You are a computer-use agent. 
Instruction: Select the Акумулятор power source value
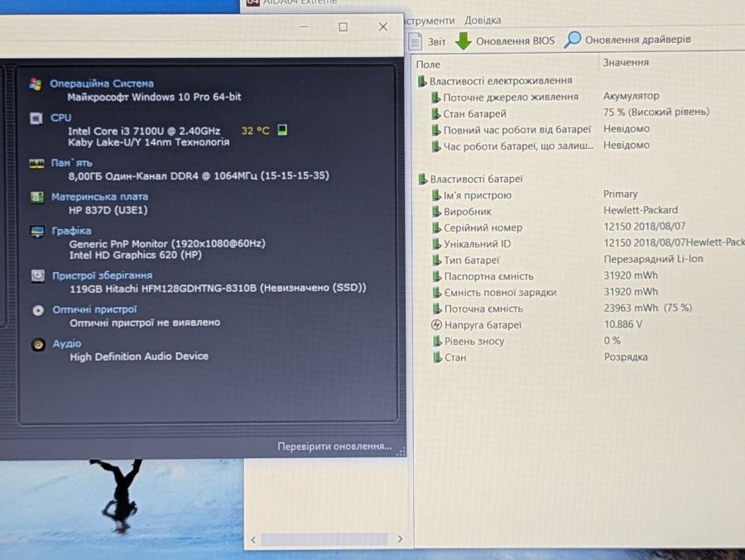[x=631, y=96]
